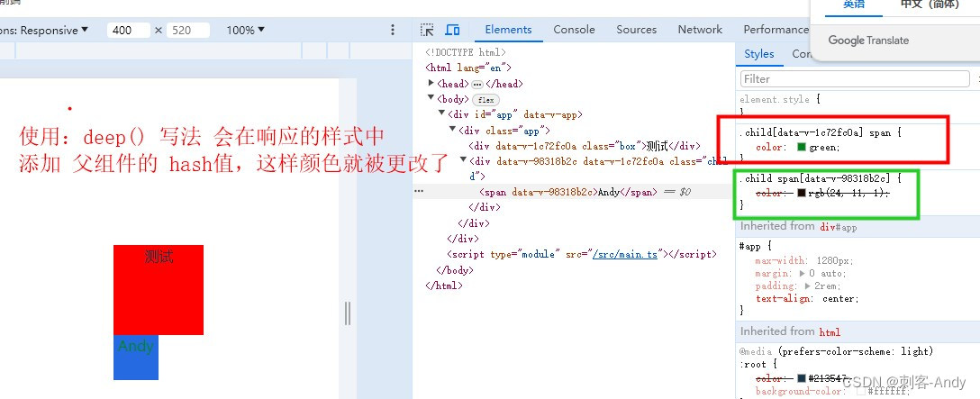Expand the padding shorthand property triangle
This screenshot has width=980, height=399.
(809, 286)
